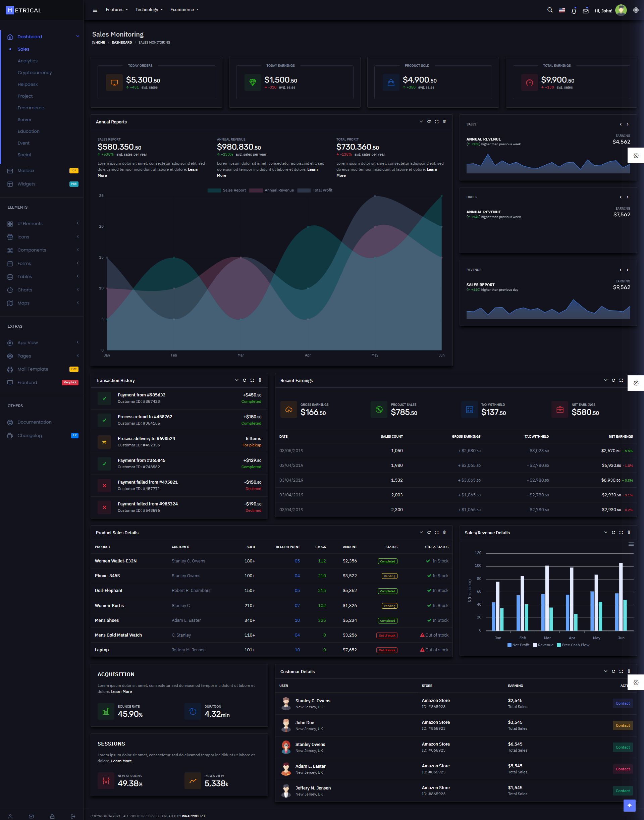Toggle the sidebar using the hamburger icon

95,10
